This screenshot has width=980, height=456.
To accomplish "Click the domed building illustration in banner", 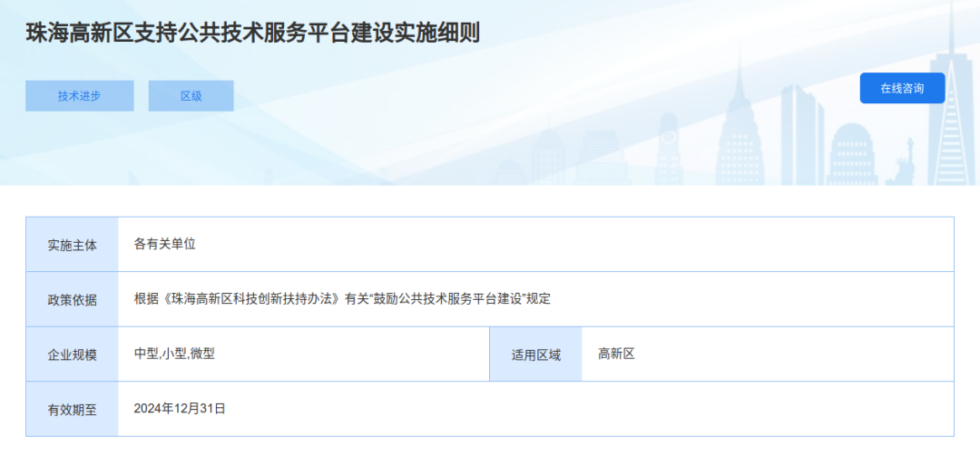I will click(852, 154).
